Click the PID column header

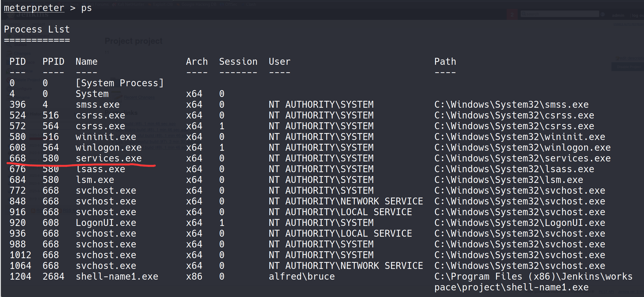pyautogui.click(x=17, y=61)
